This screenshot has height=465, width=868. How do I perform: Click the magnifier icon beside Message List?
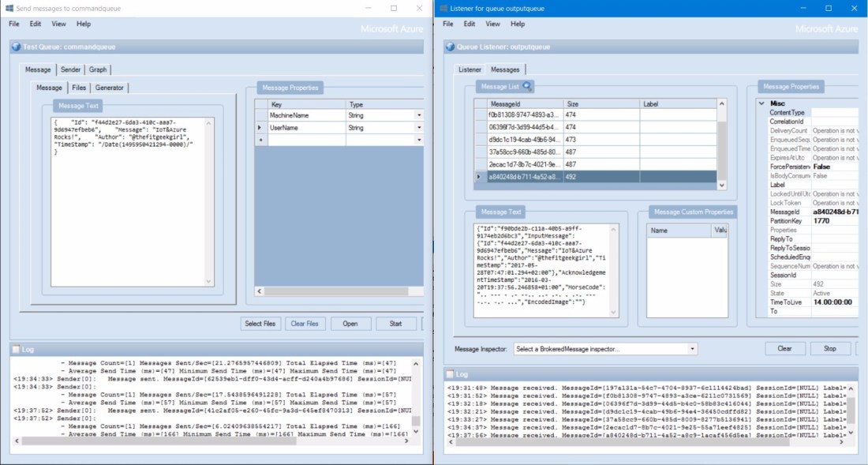click(528, 86)
